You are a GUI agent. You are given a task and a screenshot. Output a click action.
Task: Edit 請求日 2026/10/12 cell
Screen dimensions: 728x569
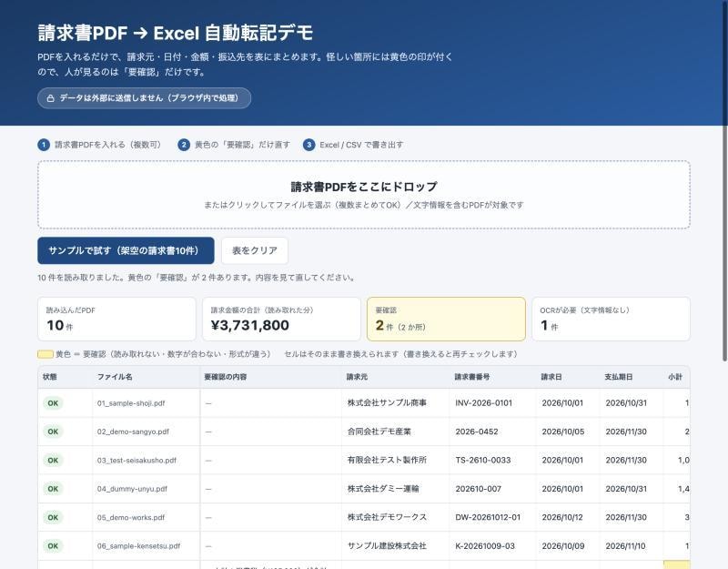coord(568,517)
